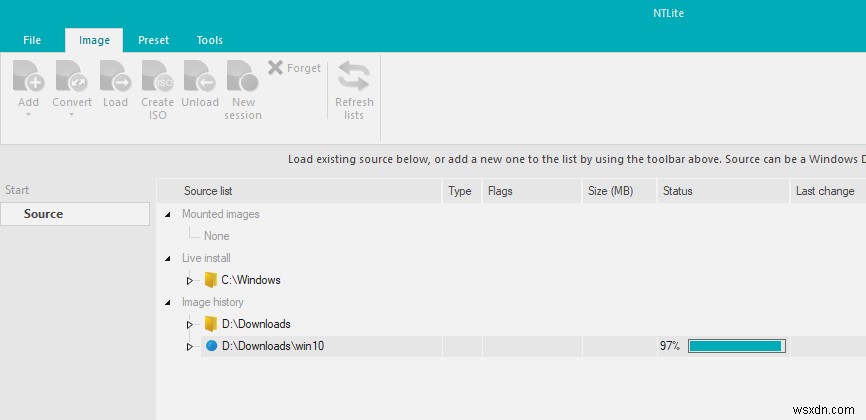Click the Image history group label
Image resolution: width=866 pixels, height=420 pixels.
pos(213,302)
